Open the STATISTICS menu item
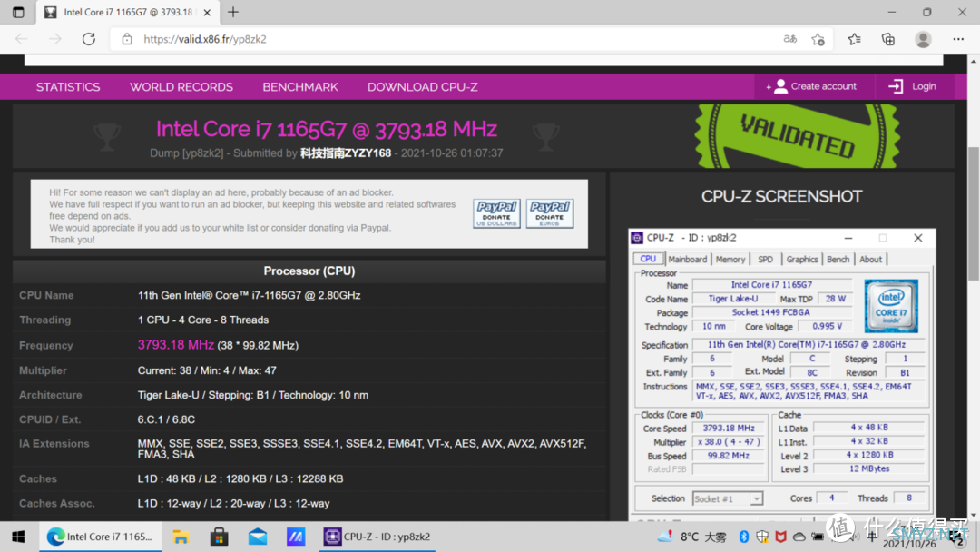Viewport: 980px width, 552px height. pyautogui.click(x=67, y=87)
